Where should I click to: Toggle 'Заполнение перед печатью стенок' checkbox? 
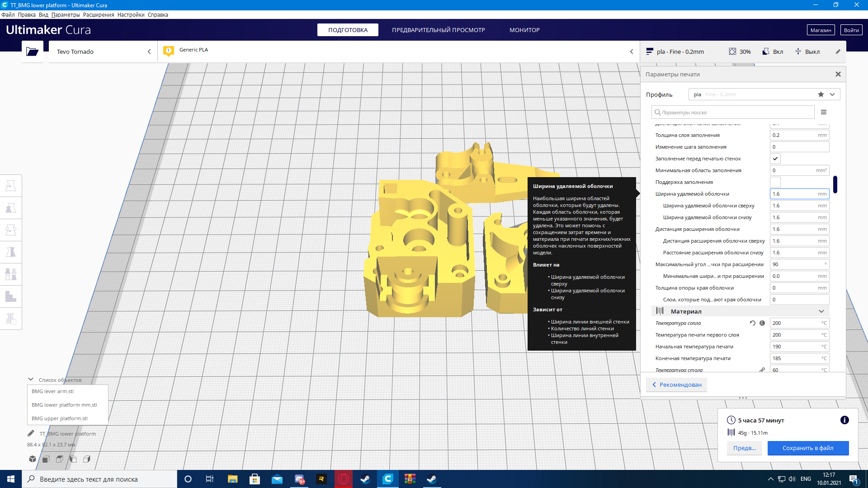click(775, 159)
